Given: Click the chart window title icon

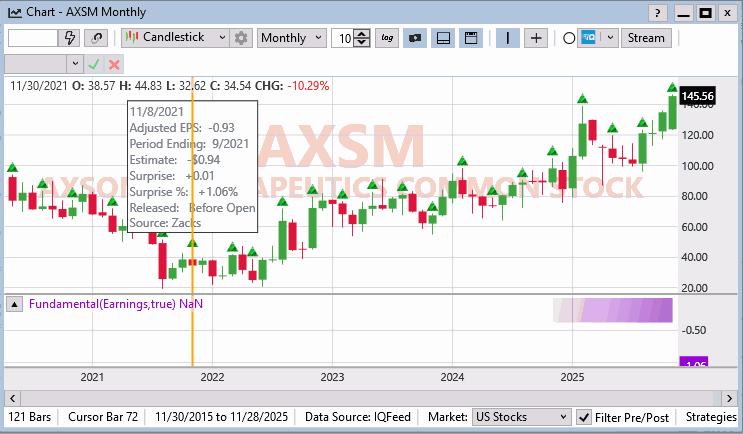Looking at the screenshot, I should 15,12.
